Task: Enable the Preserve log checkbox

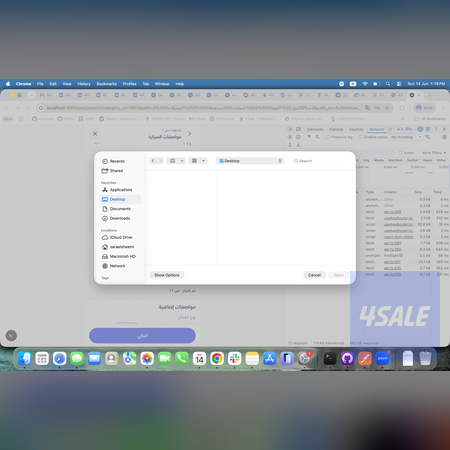Action: pos(328,137)
